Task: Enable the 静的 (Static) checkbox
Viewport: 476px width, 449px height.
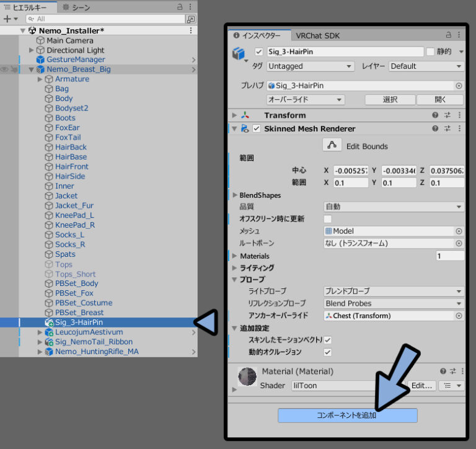Action: point(430,51)
